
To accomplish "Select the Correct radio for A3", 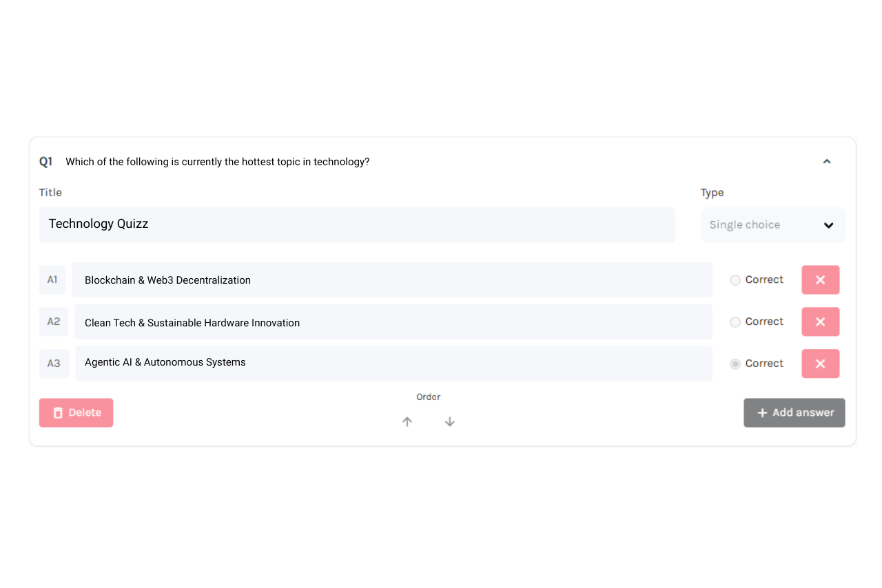I will click(735, 364).
